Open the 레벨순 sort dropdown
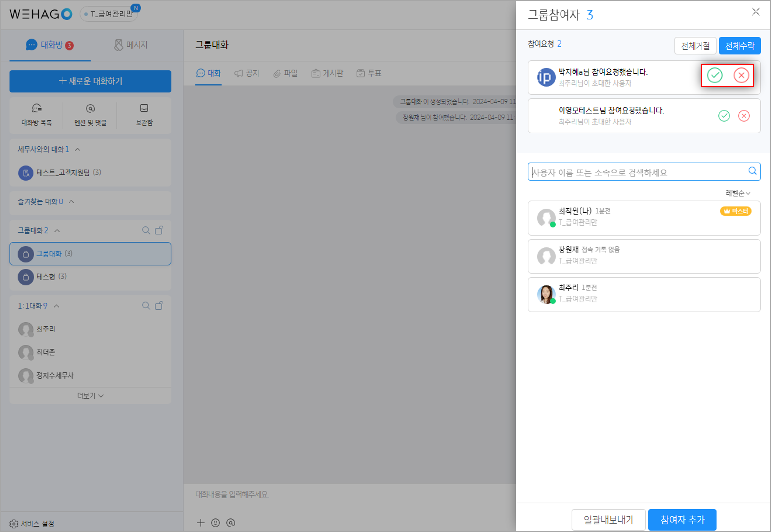This screenshot has height=532, width=771. (738, 193)
